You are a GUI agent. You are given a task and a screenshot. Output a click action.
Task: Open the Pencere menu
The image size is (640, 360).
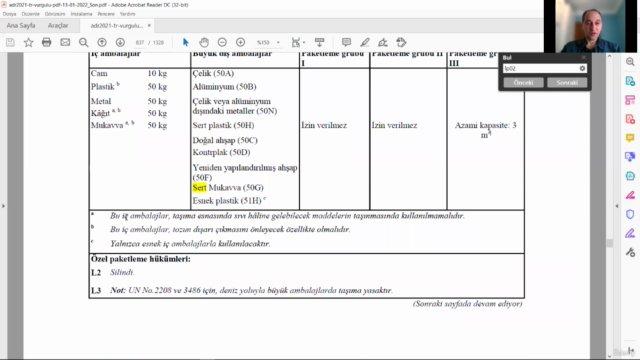click(x=106, y=14)
